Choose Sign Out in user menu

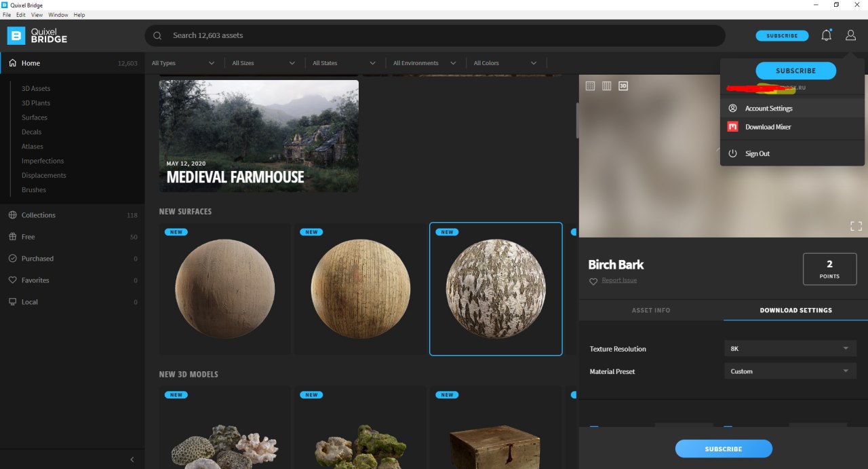point(792,153)
